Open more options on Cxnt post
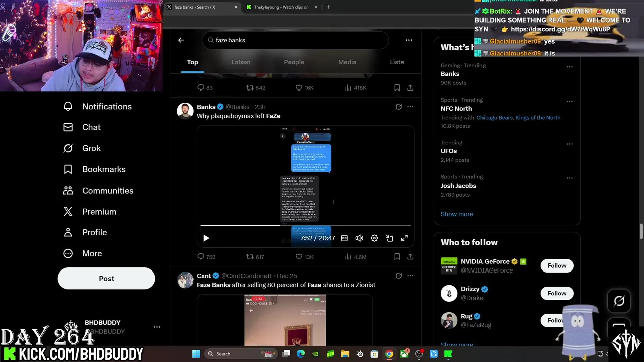 410,276
